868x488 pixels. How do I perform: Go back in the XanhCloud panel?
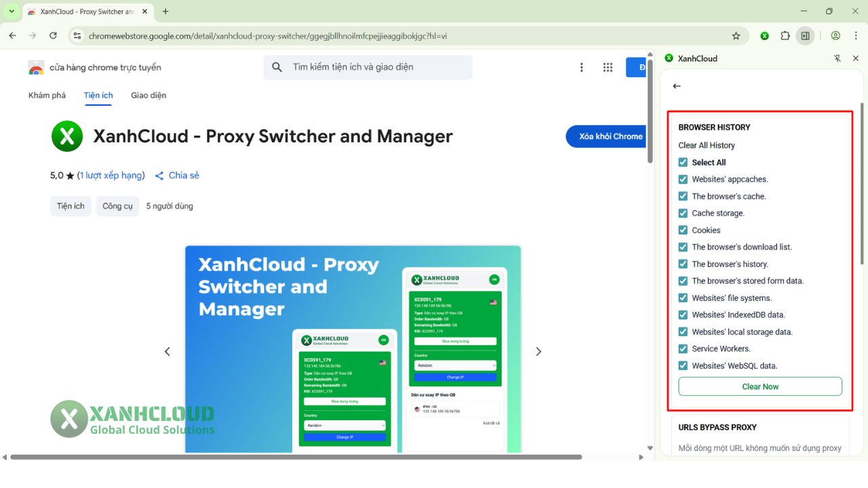tap(677, 86)
